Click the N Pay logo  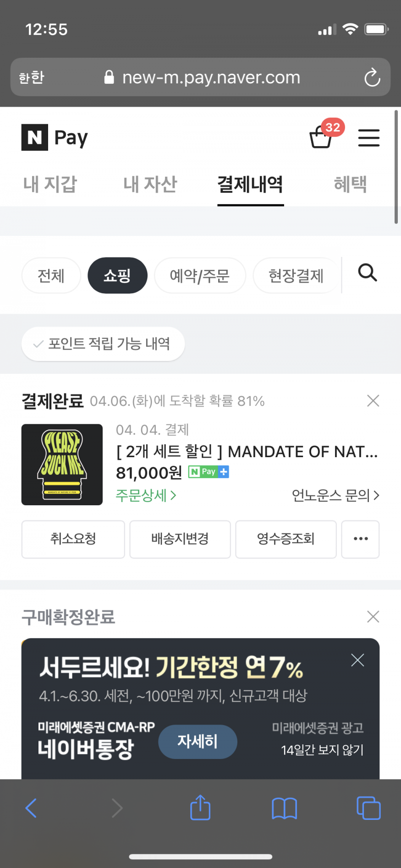tap(55, 137)
